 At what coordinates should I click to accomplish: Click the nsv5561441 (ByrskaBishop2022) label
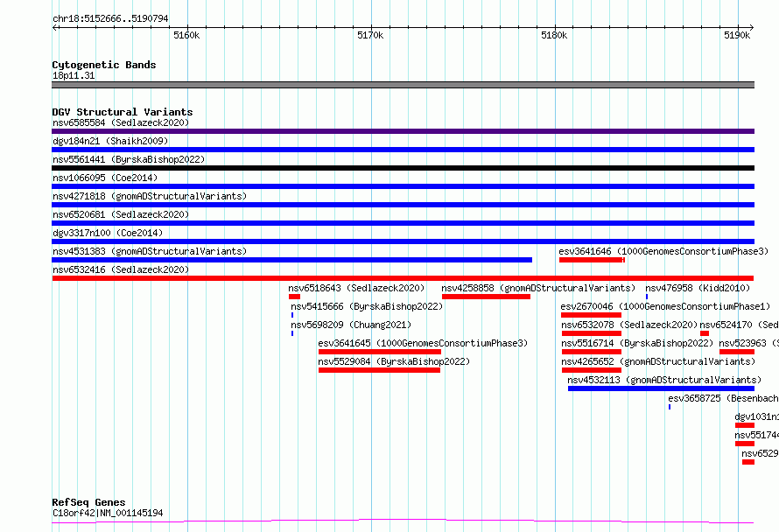point(129,159)
